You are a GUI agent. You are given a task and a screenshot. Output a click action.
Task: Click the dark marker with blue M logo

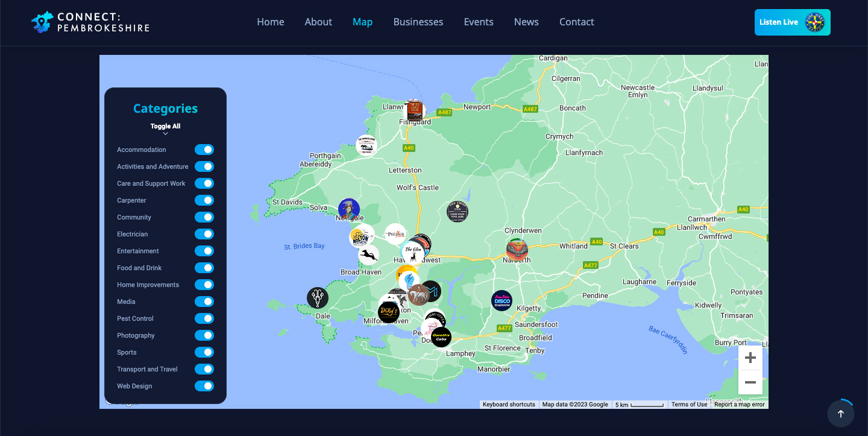[x=432, y=291]
